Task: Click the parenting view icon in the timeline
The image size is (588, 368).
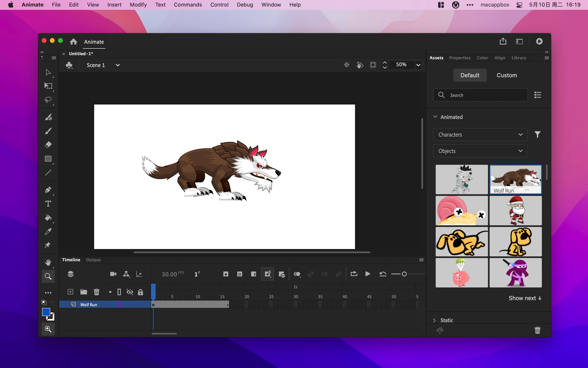Action: click(x=126, y=274)
